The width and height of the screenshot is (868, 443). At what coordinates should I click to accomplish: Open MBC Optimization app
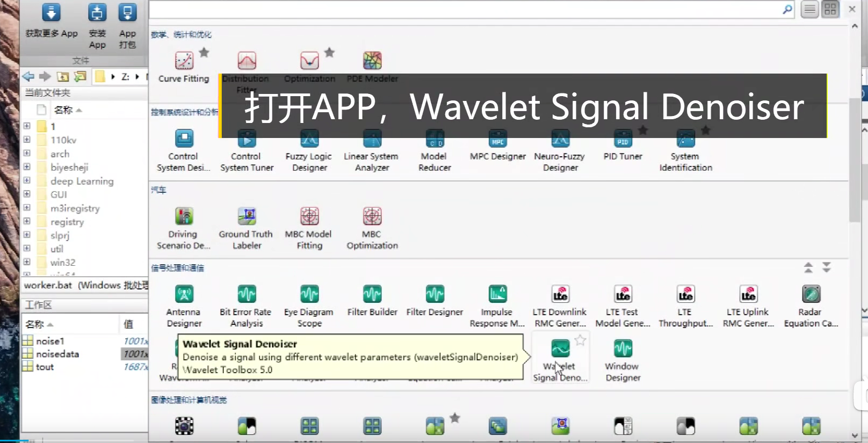click(372, 228)
